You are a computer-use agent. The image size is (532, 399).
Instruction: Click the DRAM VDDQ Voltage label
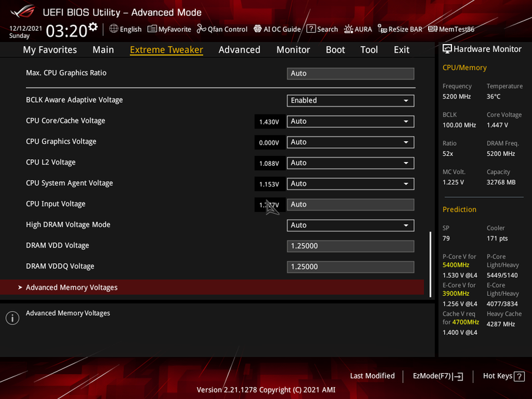60,266
